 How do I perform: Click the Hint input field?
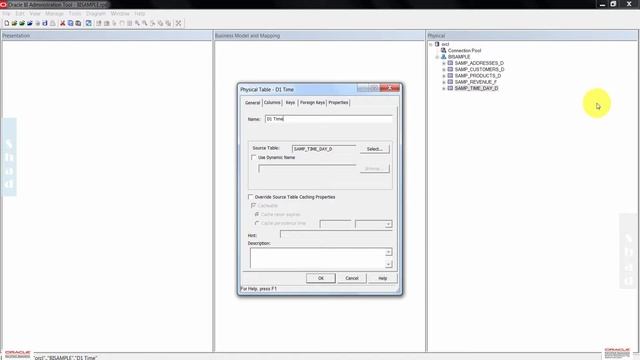click(x=336, y=235)
